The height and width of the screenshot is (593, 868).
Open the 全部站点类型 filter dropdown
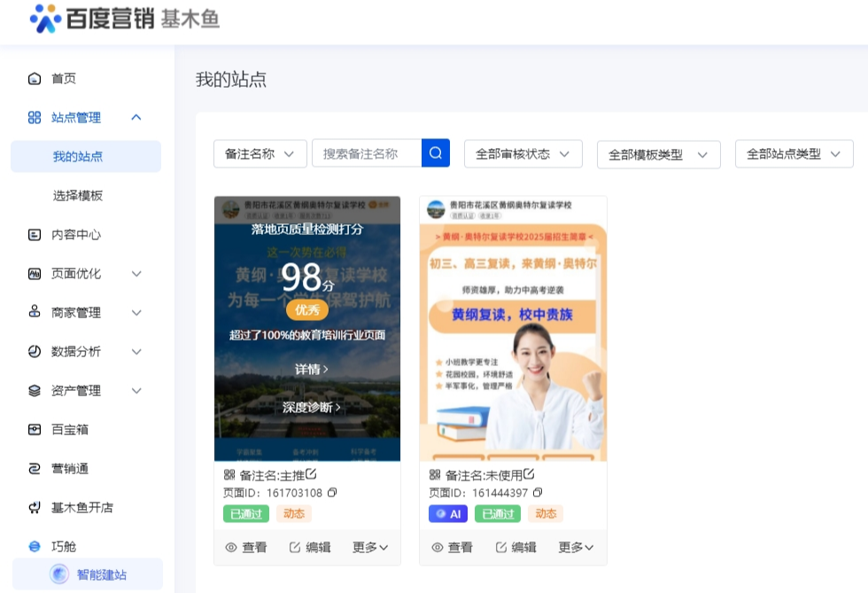click(x=794, y=153)
